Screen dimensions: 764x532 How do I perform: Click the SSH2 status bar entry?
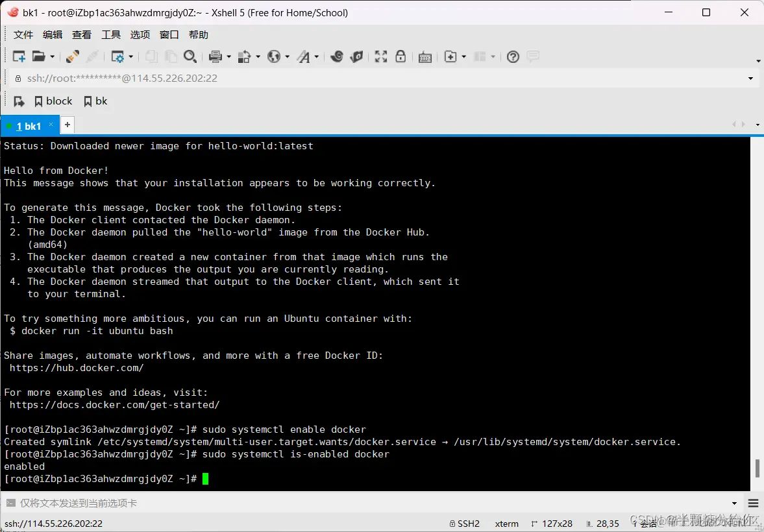(x=464, y=524)
